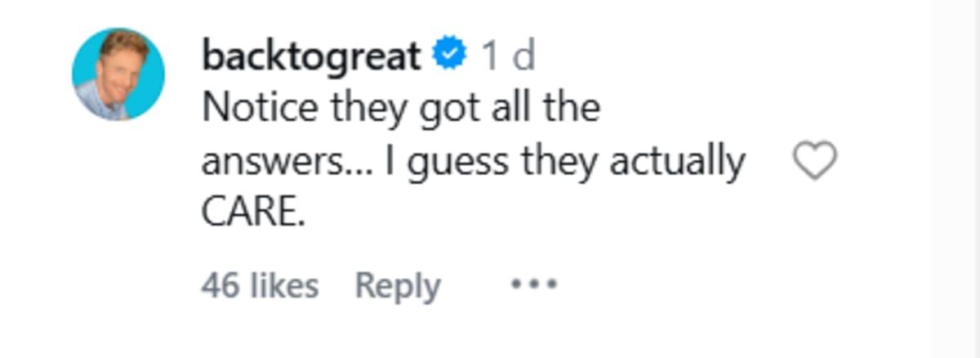Click the 'Notice they got all the' text line
This screenshot has height=358, width=980.
[x=401, y=109]
